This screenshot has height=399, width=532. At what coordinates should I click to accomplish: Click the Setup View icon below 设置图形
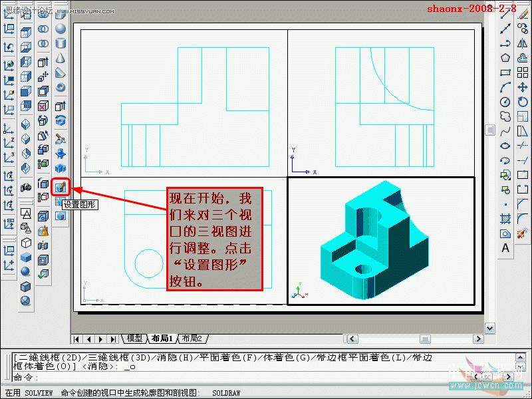pyautogui.click(x=58, y=201)
